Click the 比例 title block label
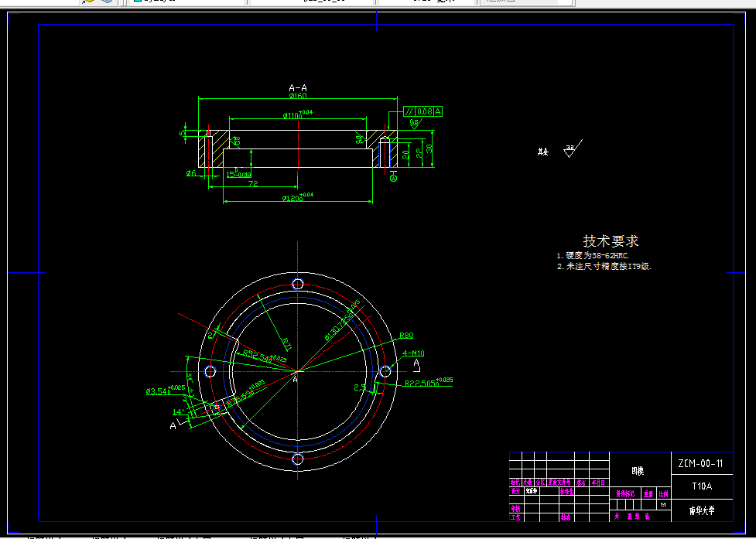 pos(664,494)
